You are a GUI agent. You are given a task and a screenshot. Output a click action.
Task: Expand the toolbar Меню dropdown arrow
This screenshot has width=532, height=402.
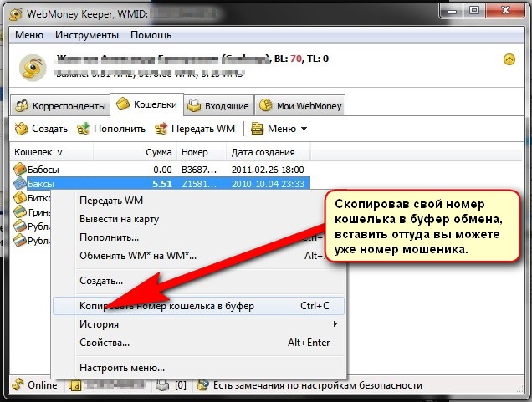304,129
